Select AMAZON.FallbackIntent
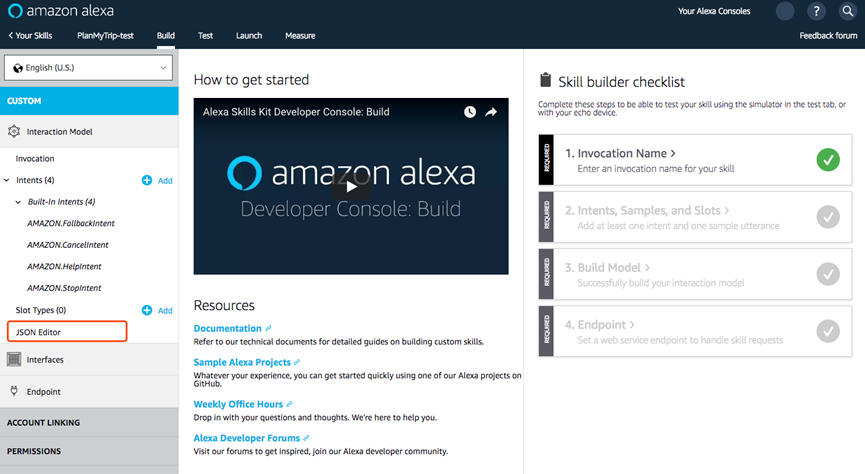Viewport: 865px width, 474px height. click(x=71, y=223)
